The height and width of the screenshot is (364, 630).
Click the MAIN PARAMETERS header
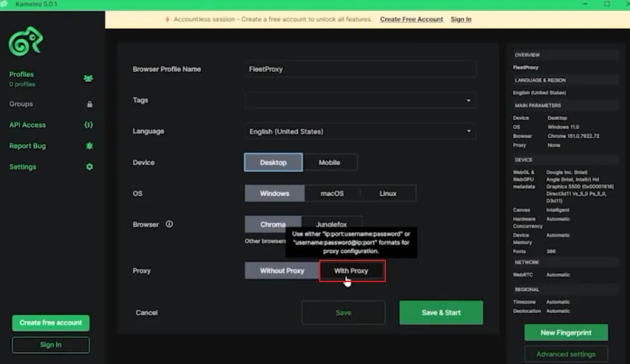click(538, 105)
